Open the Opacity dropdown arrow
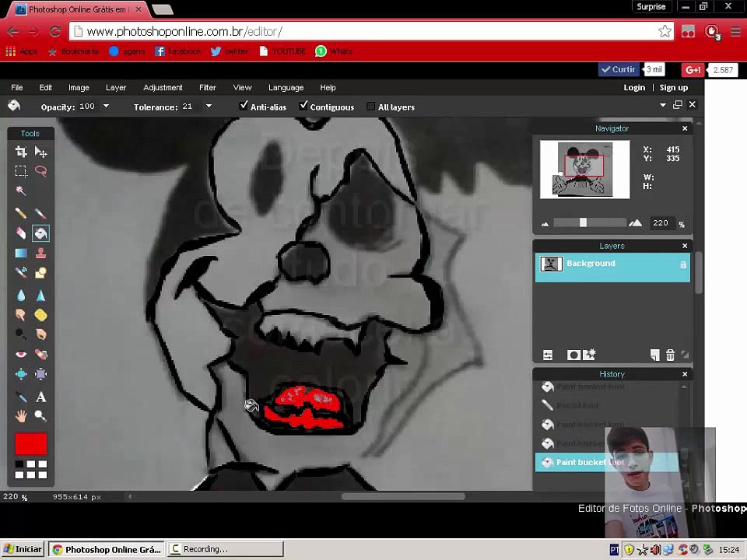 tap(107, 106)
